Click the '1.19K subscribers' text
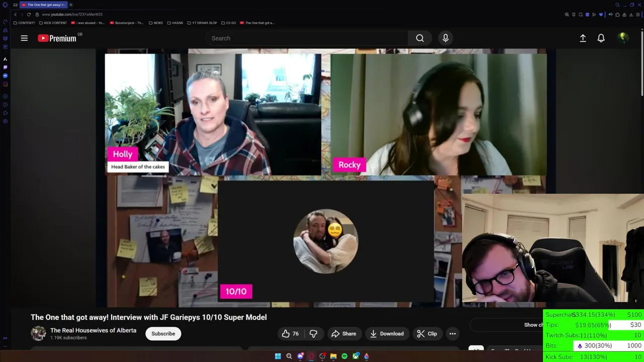644x362 pixels. pyautogui.click(x=68, y=338)
